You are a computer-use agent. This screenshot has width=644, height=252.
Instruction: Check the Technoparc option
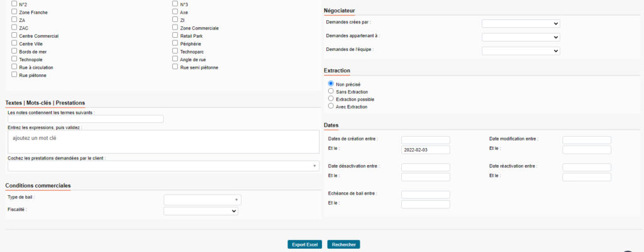(175, 52)
